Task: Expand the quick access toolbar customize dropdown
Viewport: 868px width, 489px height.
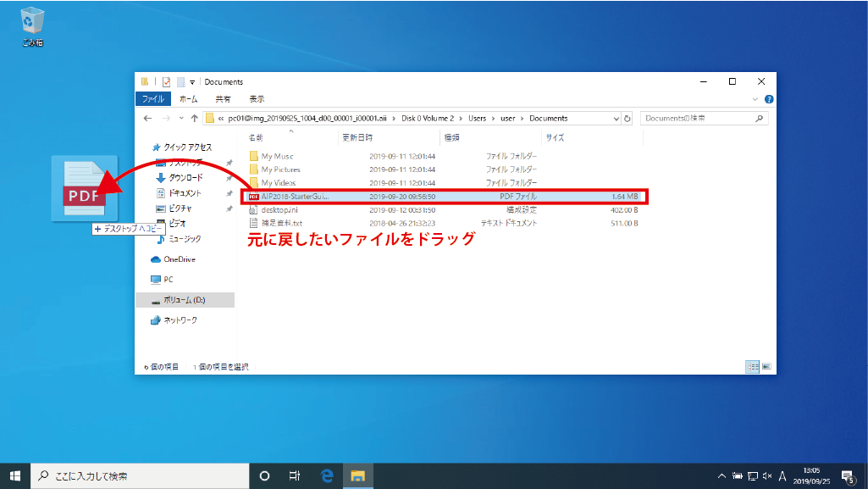Action: click(193, 82)
